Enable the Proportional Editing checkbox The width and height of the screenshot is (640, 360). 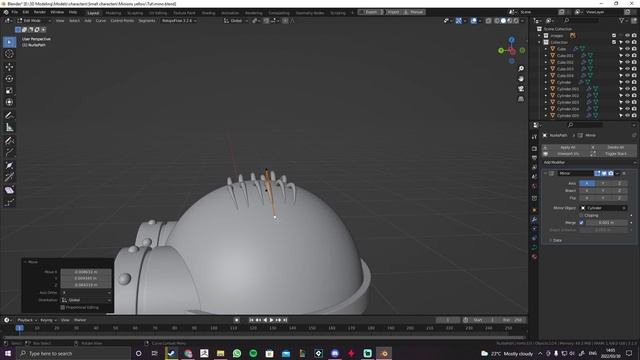pyautogui.click(x=62, y=307)
